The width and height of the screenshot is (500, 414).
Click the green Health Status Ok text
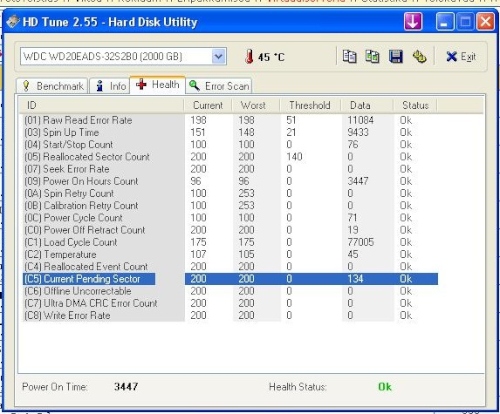[385, 387]
